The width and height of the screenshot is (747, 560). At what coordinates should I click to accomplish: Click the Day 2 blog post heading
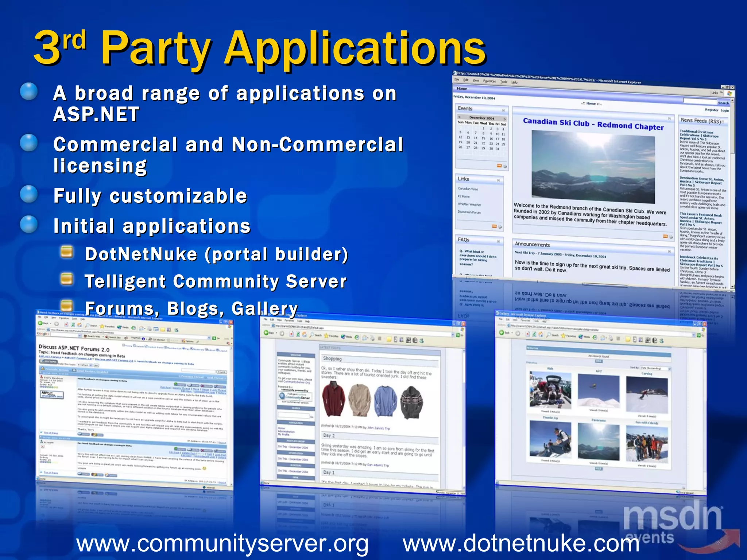pos(329,435)
